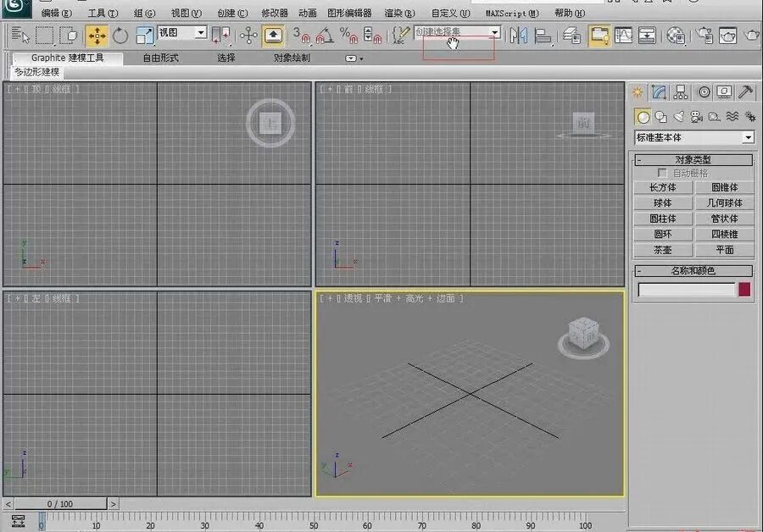Collapse the 对象类型 rollout
Image resolution: width=763 pixels, height=532 pixels.
click(693, 159)
